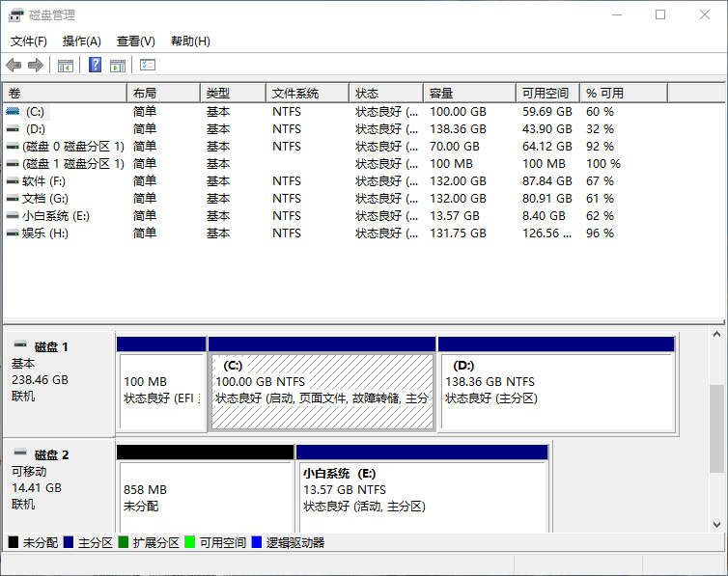Click the Forward arrow in the toolbar
The width and height of the screenshot is (728, 576).
pyautogui.click(x=36, y=65)
